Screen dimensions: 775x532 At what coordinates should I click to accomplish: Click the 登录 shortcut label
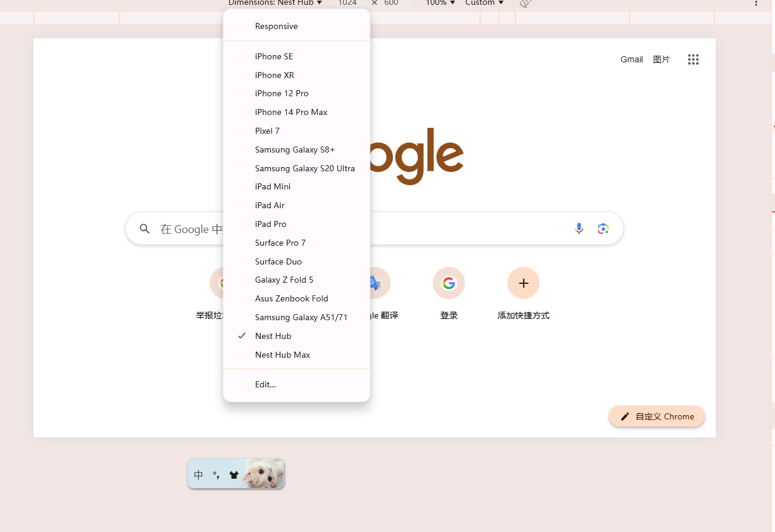pyautogui.click(x=449, y=315)
